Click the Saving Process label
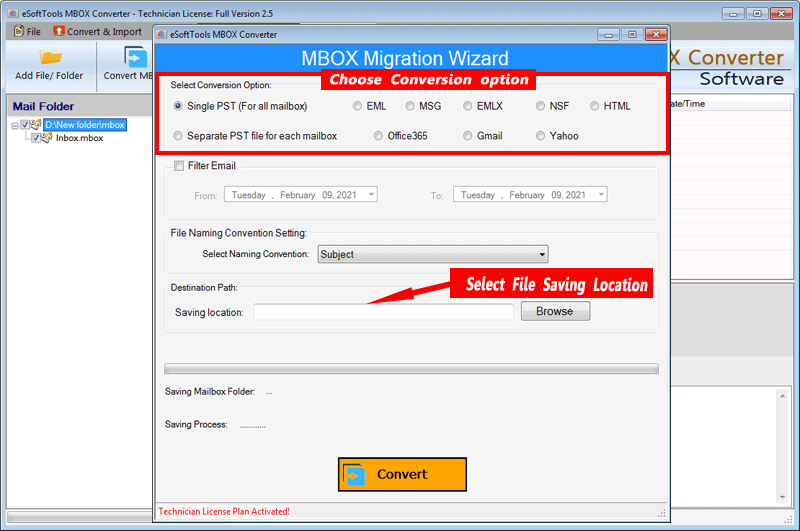Image resolution: width=800 pixels, height=531 pixels. tap(196, 424)
